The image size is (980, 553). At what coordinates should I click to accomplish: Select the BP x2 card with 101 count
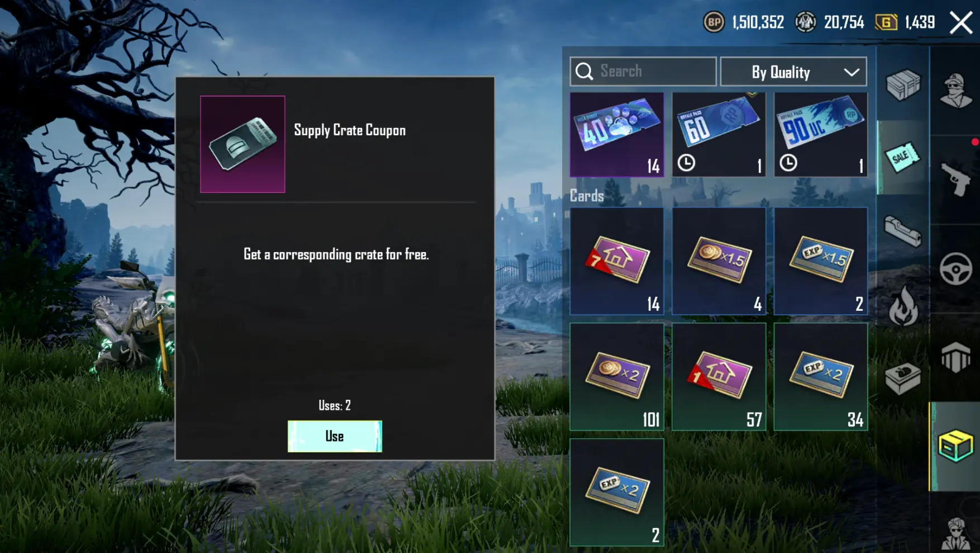coord(617,377)
